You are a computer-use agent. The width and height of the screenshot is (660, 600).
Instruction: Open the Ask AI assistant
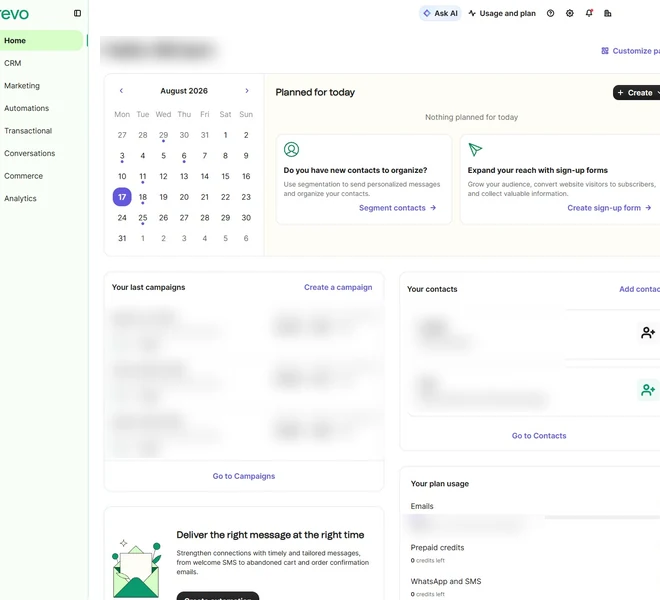pyautogui.click(x=440, y=13)
